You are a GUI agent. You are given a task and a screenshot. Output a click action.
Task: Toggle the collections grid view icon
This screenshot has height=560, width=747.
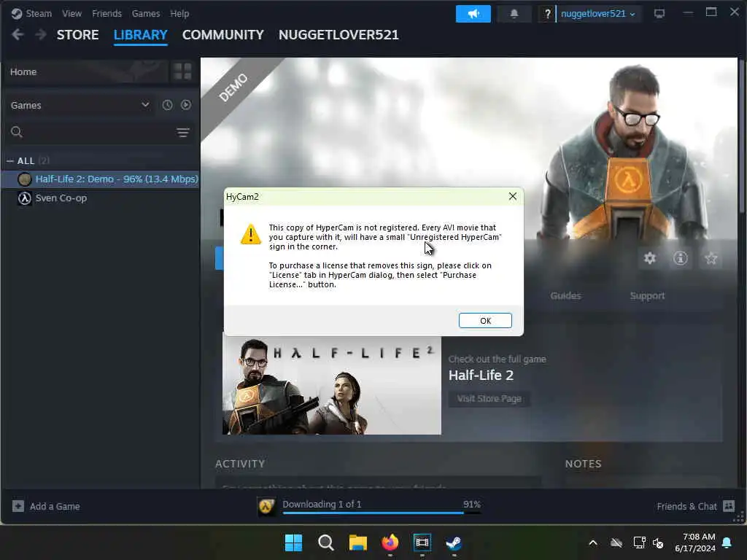[182, 71]
